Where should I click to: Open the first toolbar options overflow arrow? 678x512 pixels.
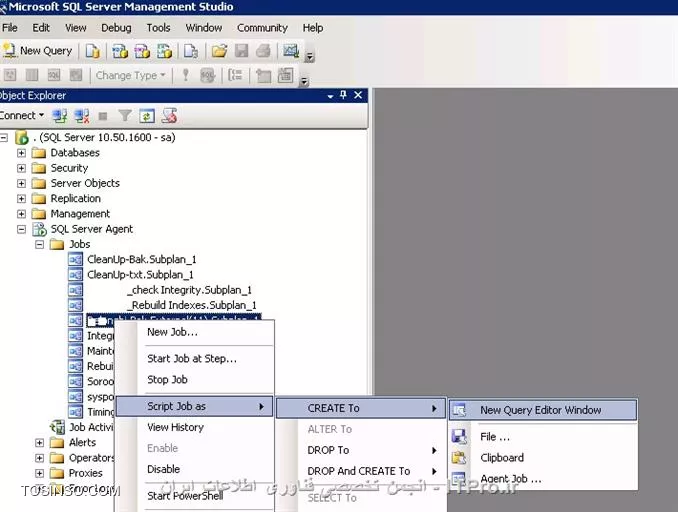309,56
